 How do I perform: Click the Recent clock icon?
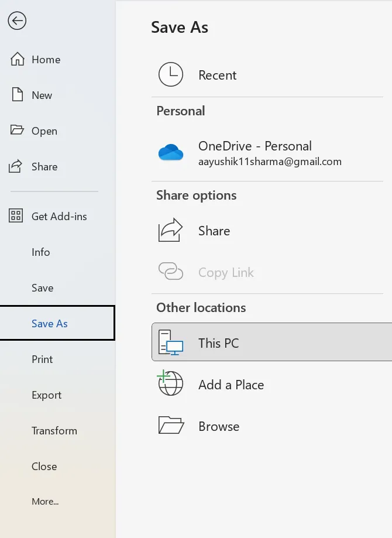click(170, 74)
